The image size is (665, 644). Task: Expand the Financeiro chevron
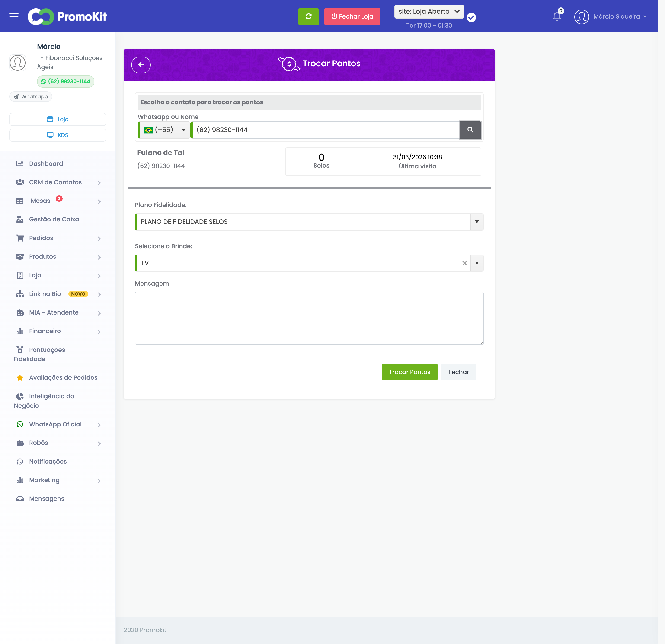tap(99, 332)
